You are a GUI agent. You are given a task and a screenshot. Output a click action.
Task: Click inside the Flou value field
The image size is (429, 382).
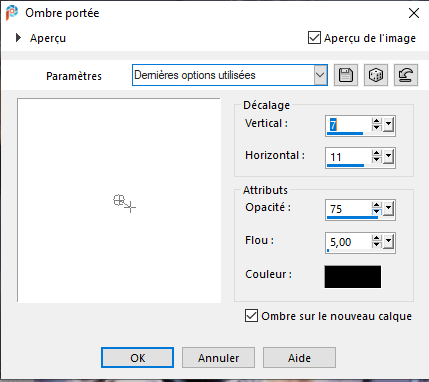pos(349,241)
